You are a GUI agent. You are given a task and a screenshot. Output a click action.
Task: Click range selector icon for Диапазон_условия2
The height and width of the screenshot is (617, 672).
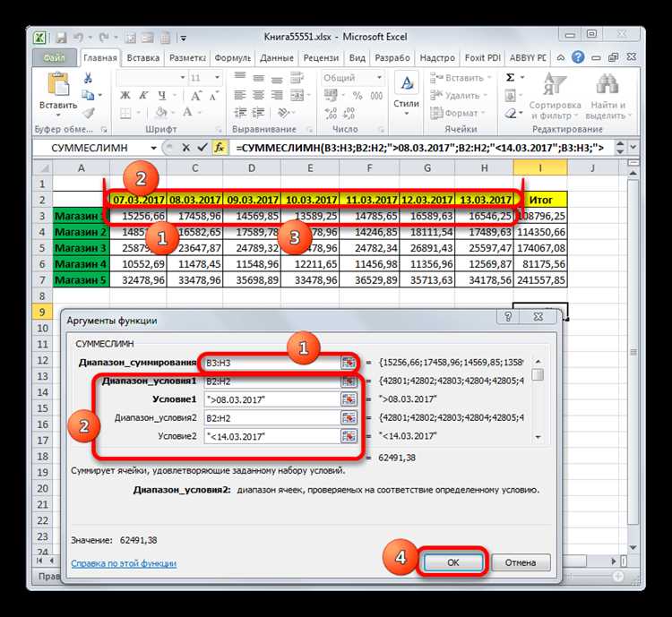349,418
